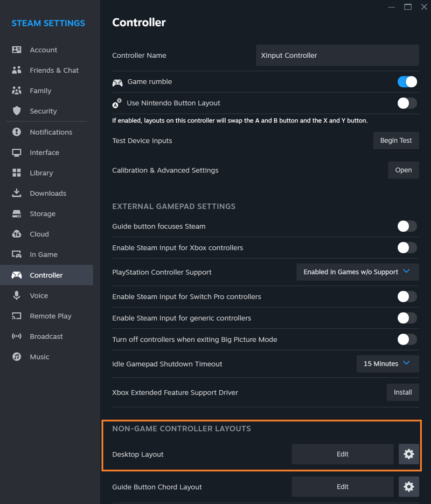Begin Test for device inputs

click(396, 141)
